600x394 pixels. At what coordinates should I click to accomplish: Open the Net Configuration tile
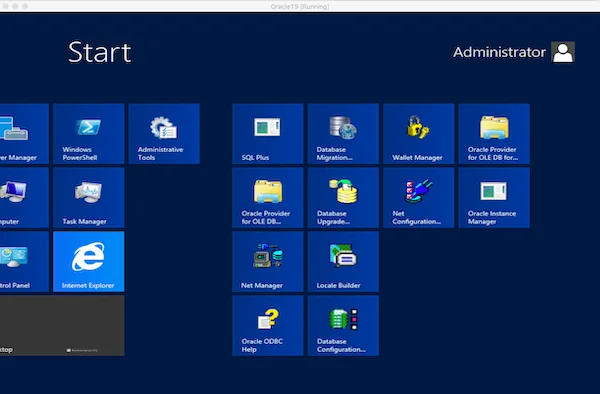[419, 197]
